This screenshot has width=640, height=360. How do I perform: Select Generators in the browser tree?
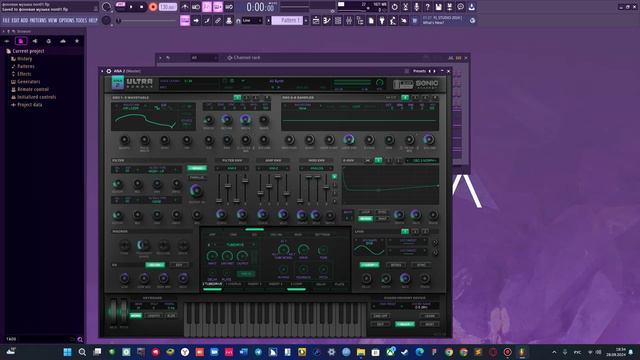(29, 82)
